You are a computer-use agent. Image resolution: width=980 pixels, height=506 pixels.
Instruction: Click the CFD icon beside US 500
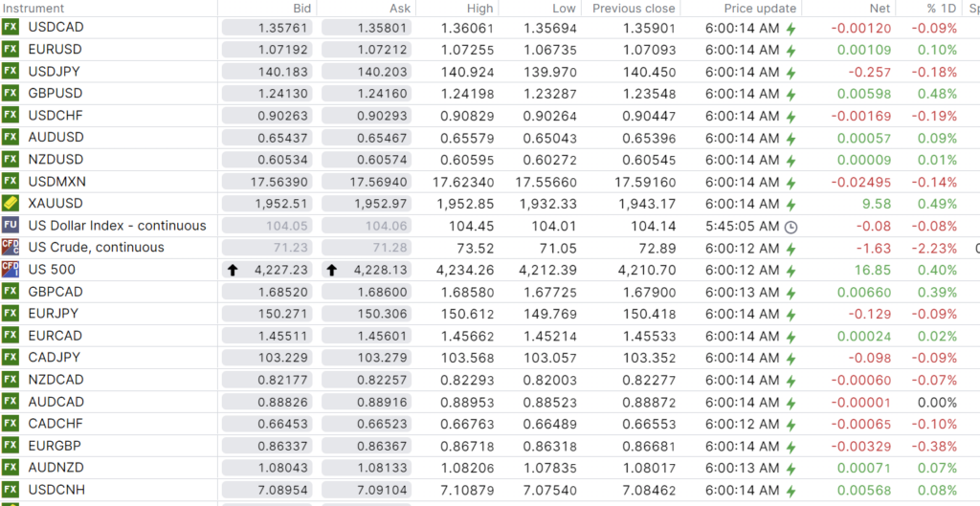click(11, 270)
